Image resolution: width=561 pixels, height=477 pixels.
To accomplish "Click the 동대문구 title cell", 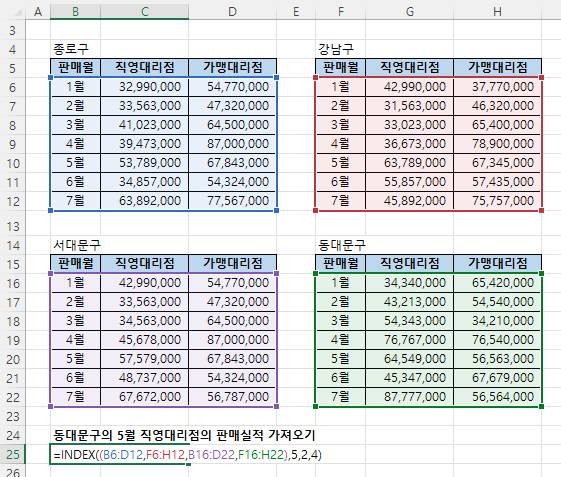I will [341, 245].
